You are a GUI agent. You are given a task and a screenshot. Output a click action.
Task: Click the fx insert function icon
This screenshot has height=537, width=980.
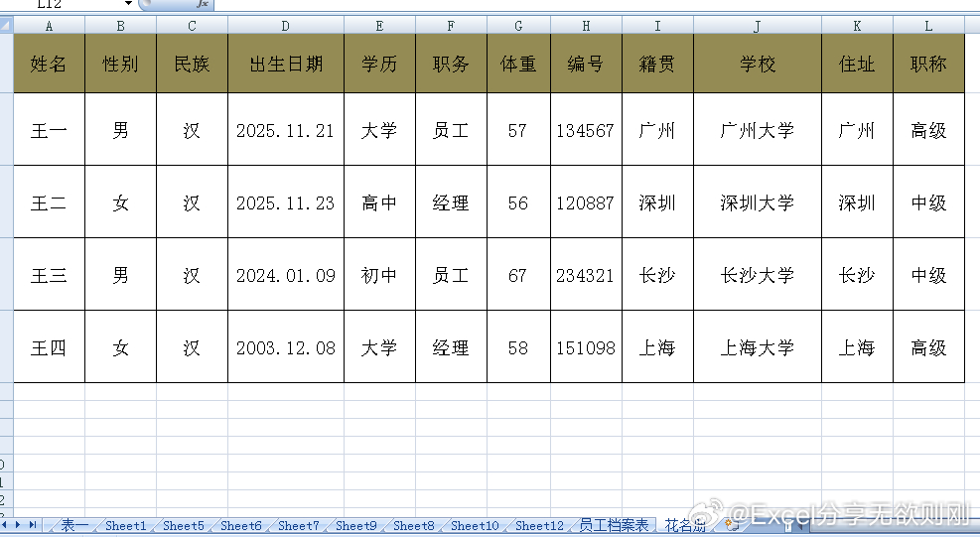click(x=202, y=4)
